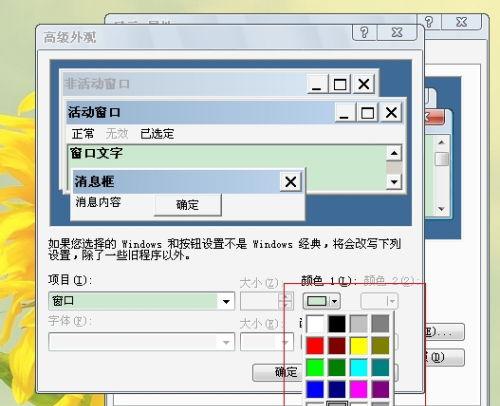Pick the red color swatch
This screenshot has width=500, height=406.
click(x=315, y=346)
